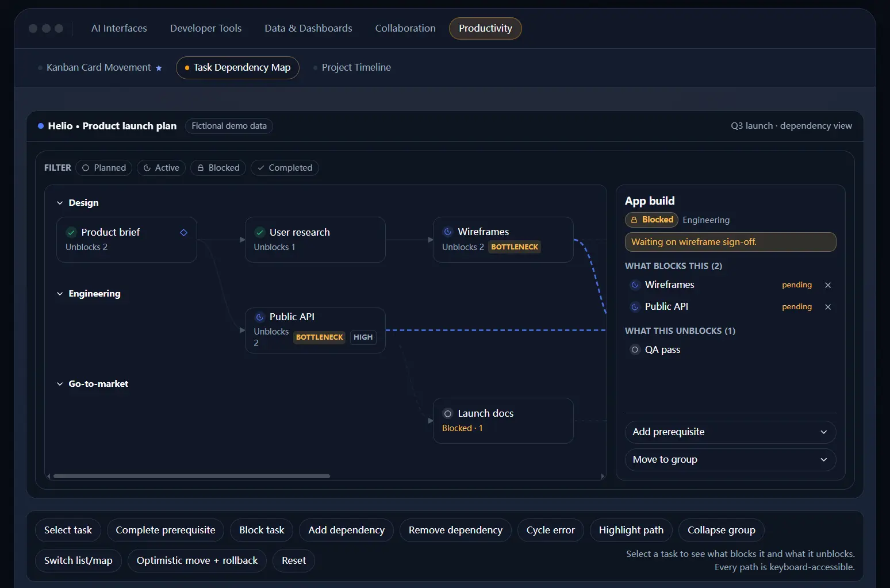Click the clock icon beside Public API blocker row
Screen dimensions: 890x588
click(635, 306)
